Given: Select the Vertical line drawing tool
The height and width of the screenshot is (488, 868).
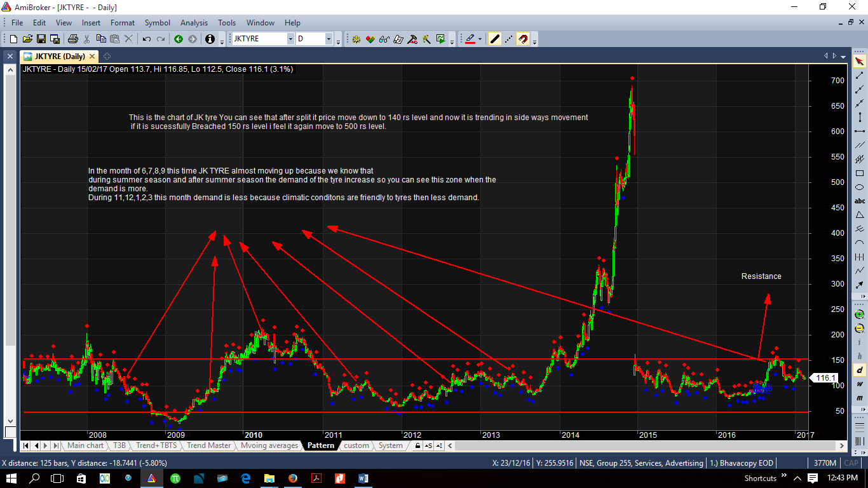Looking at the screenshot, I should [859, 117].
